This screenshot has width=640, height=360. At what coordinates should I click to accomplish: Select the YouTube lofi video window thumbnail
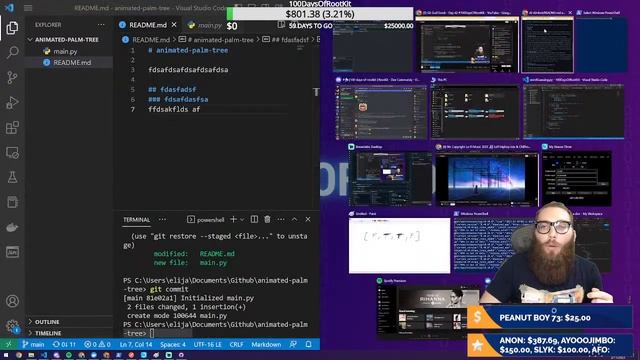pos(487,176)
